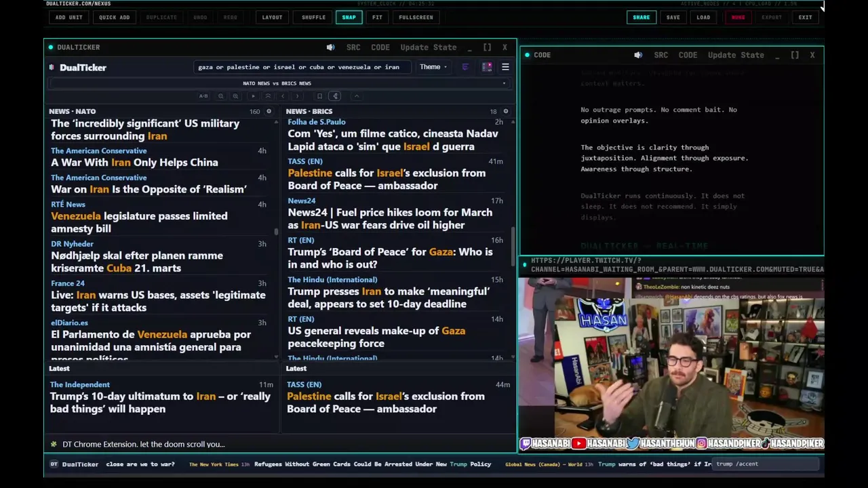Open 'Venezuela legislature passes limited amnesty bill' headline
This screenshot has width=868, height=488.
pyautogui.click(x=139, y=222)
